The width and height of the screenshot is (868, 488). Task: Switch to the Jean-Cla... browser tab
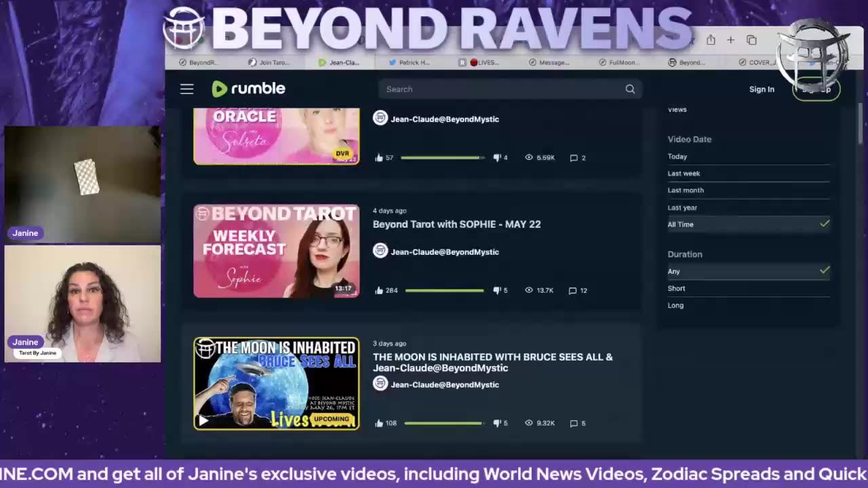339,62
